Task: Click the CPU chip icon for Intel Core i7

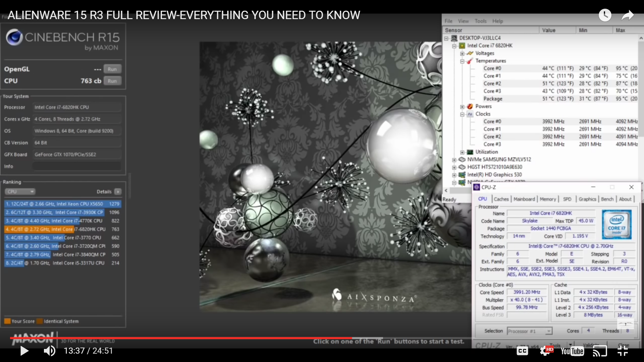Action: pyautogui.click(x=462, y=46)
